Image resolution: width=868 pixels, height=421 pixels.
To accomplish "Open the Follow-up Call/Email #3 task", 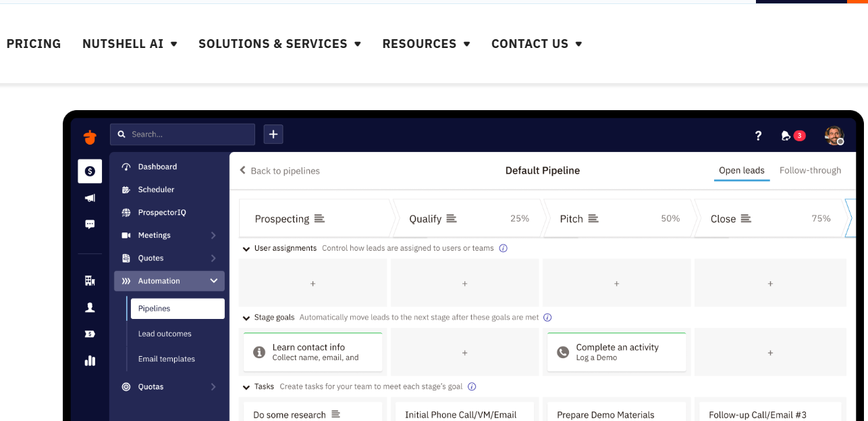I will coord(770,412).
